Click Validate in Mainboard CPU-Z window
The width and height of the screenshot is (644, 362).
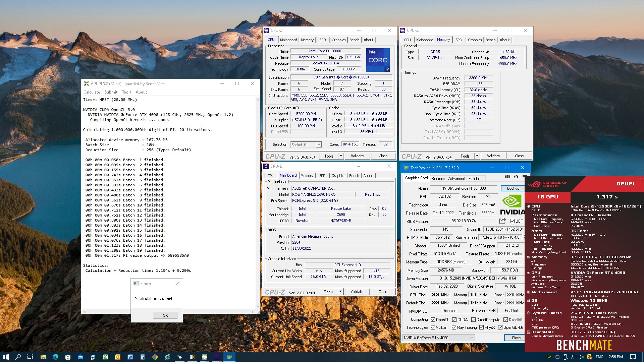tap(357, 292)
